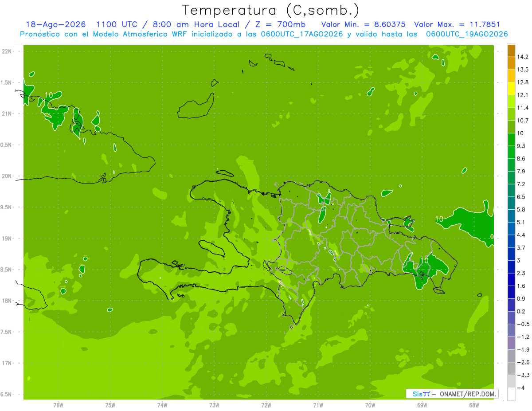The height and width of the screenshot is (411, 532).
Task: Click the "12.8" colorbar label
Action: [x=523, y=82]
